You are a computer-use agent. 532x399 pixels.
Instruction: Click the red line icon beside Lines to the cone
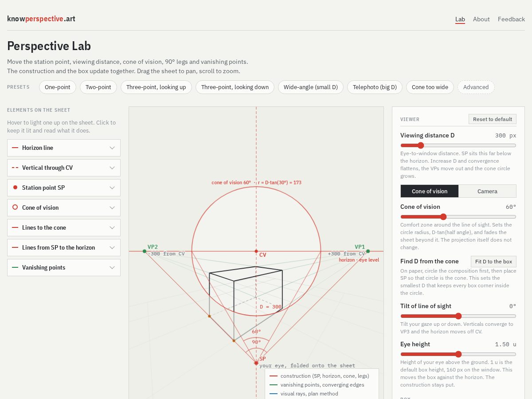pos(15,228)
